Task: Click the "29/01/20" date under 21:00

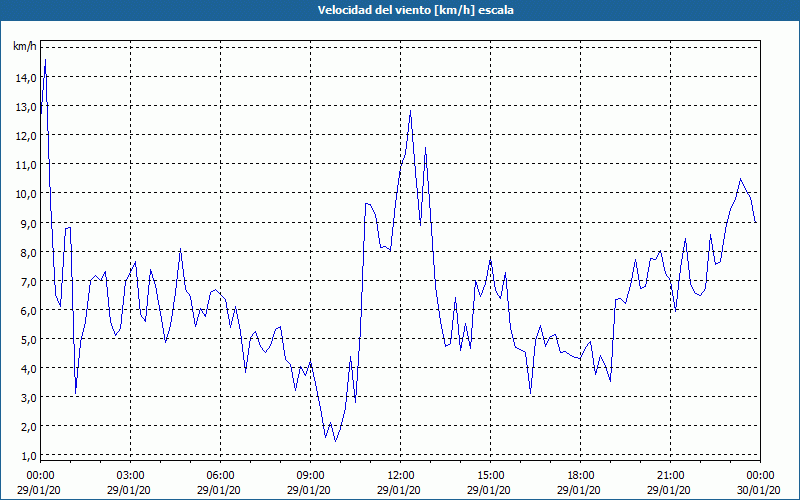Action: [x=668, y=490]
